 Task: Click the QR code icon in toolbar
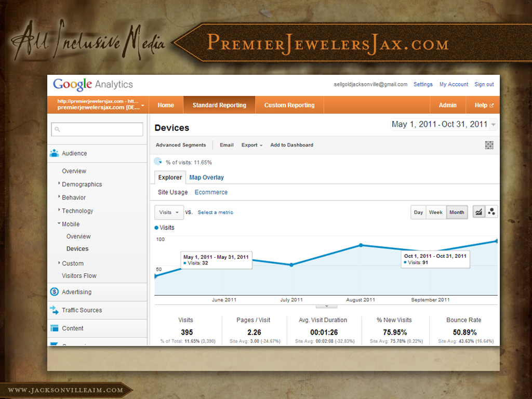tap(489, 145)
